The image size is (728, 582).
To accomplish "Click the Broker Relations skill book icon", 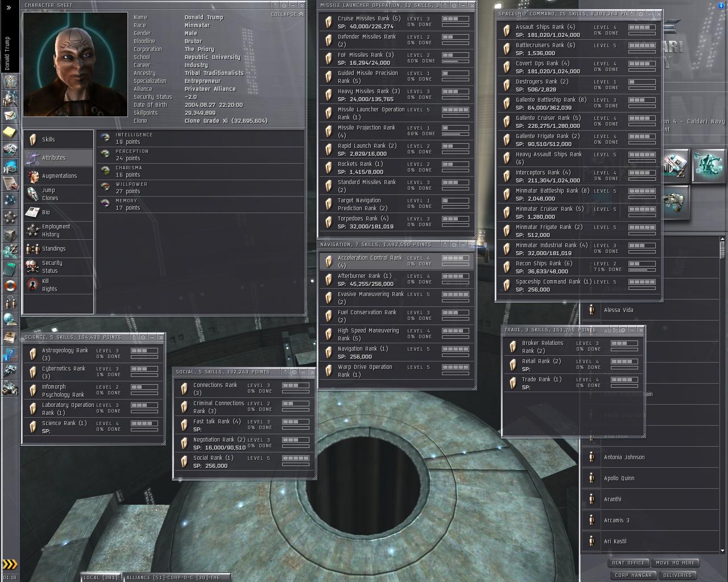I will pyautogui.click(x=512, y=347).
